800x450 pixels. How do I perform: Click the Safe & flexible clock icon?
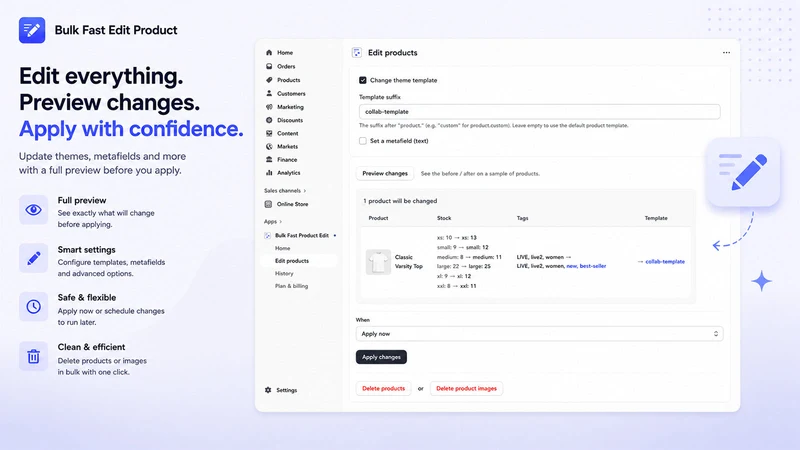point(34,307)
